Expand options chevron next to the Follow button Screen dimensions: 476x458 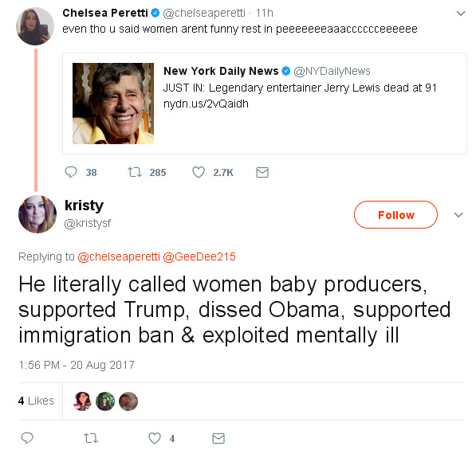coord(458,215)
